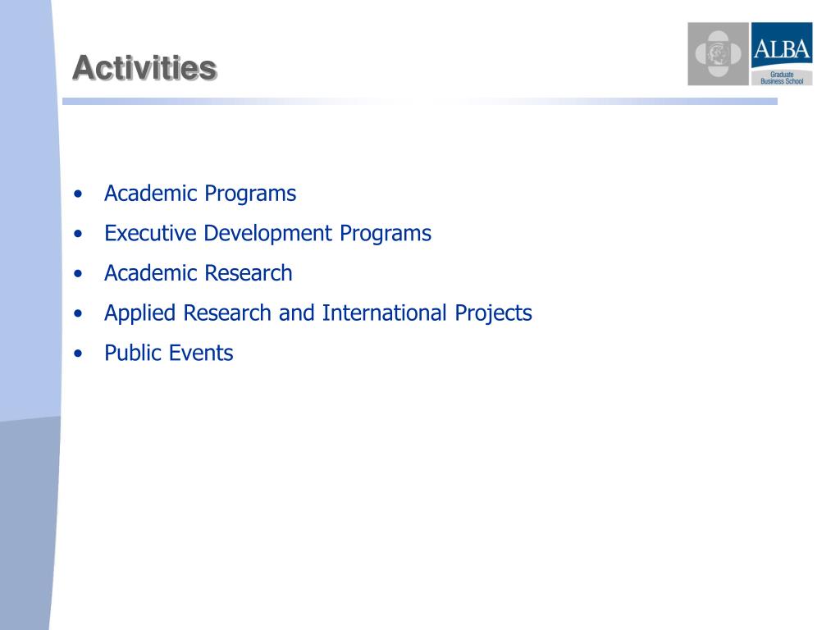The image size is (840, 630).
Task: Click the bullet dot before Academic Research
Action: click(77, 274)
